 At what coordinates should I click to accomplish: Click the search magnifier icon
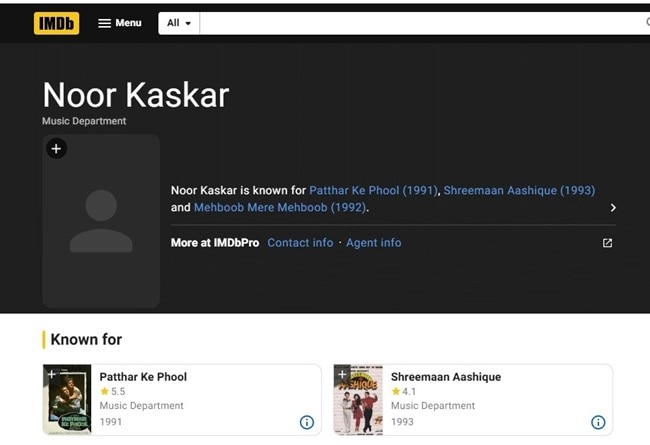coord(645,23)
